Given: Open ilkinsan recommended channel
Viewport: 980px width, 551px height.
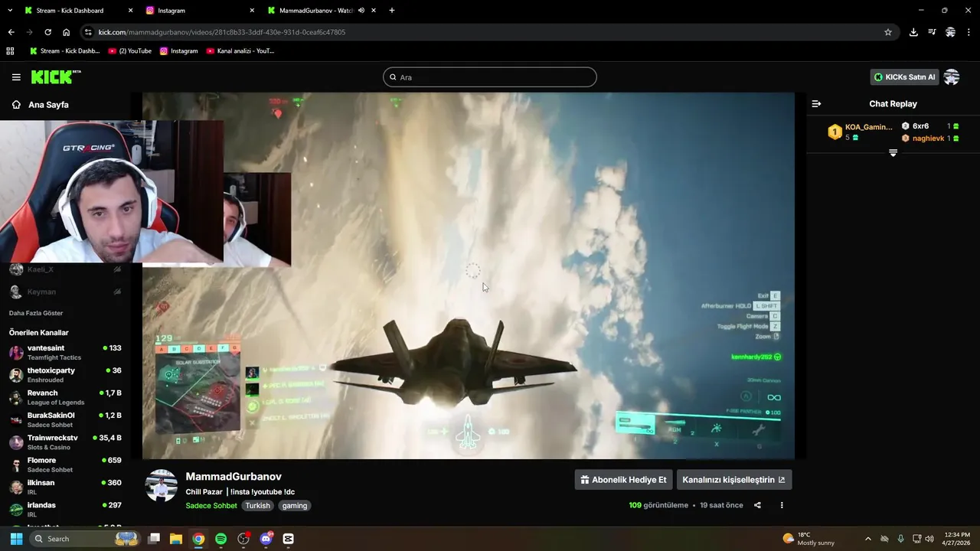Looking at the screenshot, I should click(65, 487).
